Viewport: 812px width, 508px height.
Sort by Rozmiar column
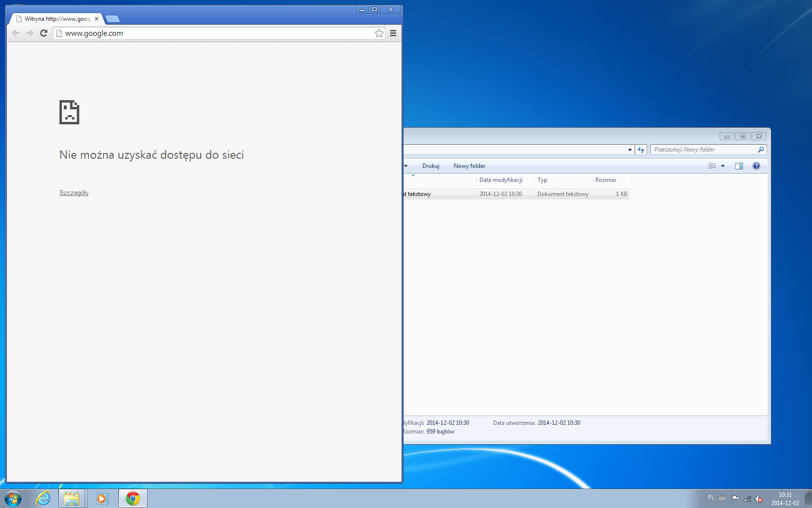(611, 180)
